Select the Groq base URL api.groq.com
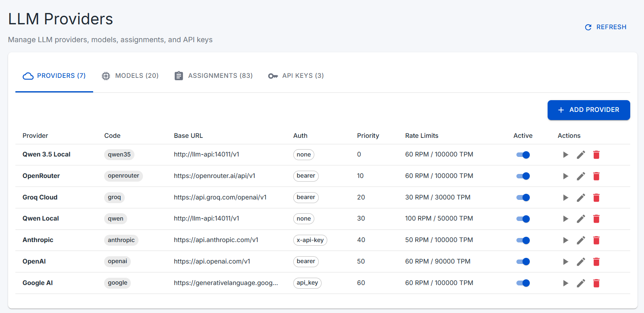 pos(220,197)
